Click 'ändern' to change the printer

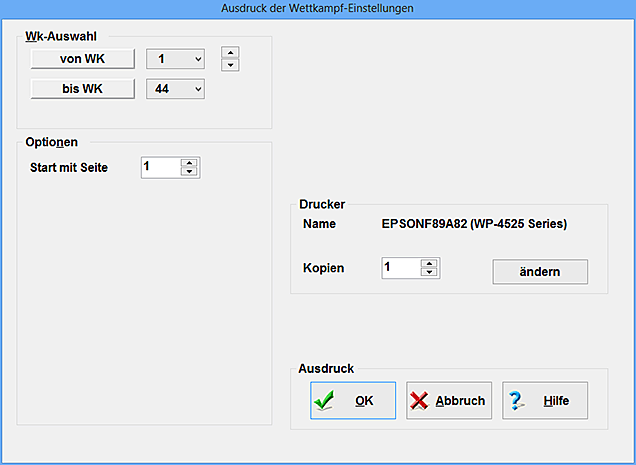(540, 272)
